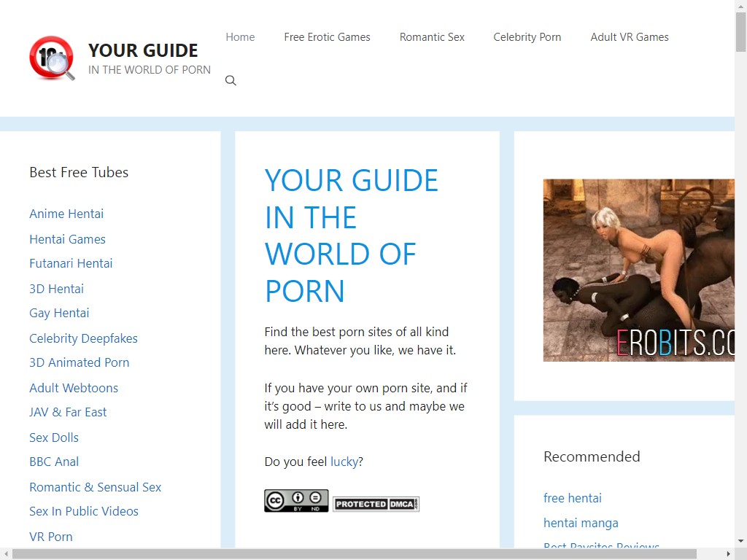
Task: Click the scroll down arrow
Action: tap(741, 542)
